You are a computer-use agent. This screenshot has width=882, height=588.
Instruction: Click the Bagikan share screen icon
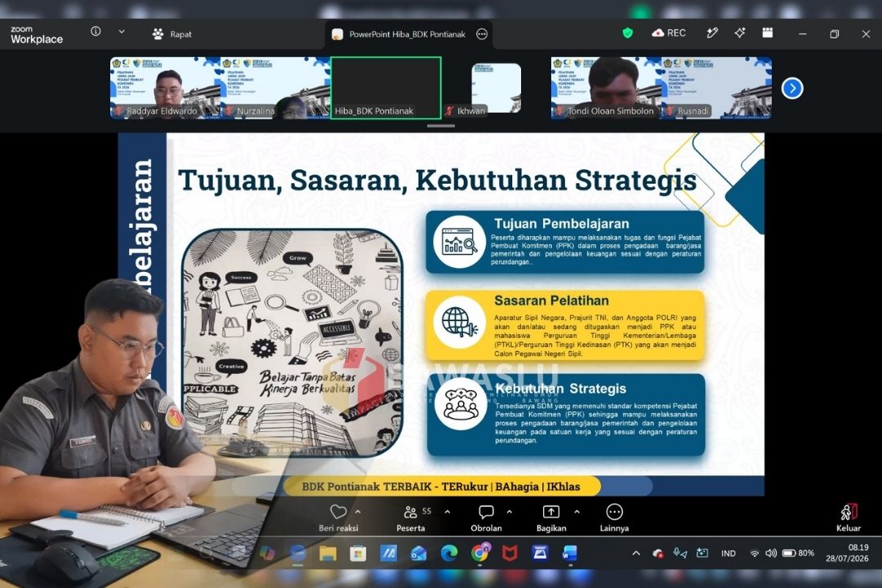[550, 511]
